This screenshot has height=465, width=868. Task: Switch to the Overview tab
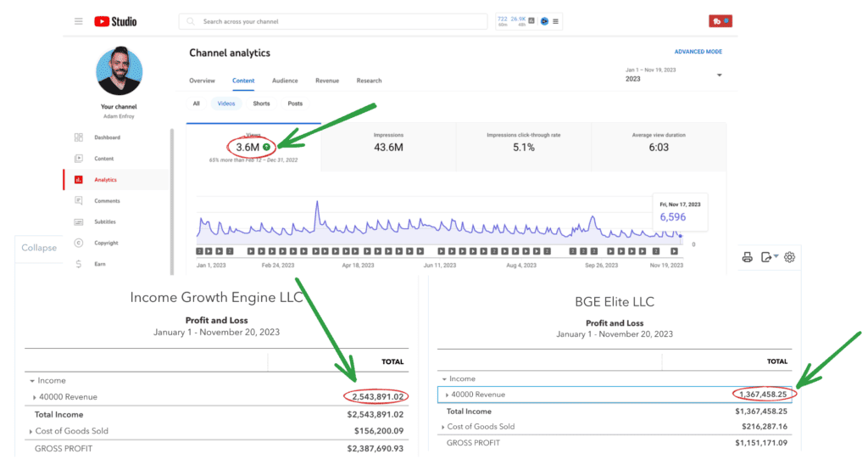coord(202,81)
